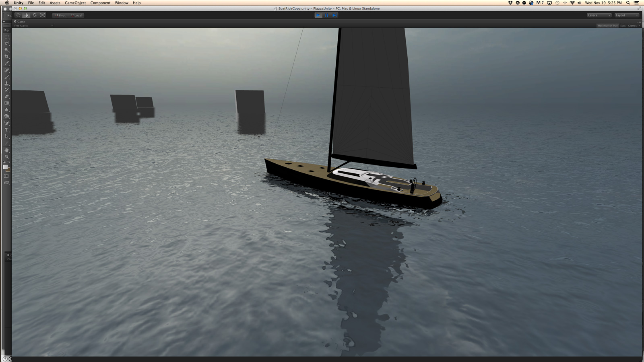
Task: Select the Magic Wand tool
Action: pyautogui.click(x=6, y=50)
